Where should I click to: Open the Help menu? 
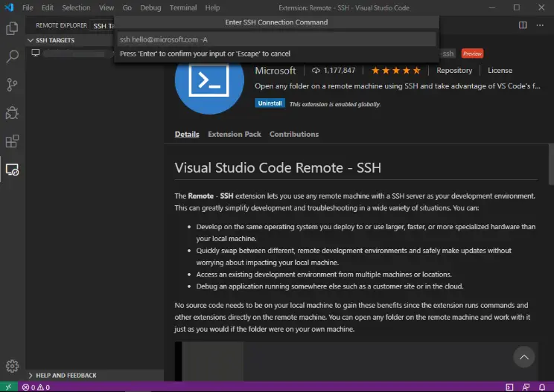pos(212,7)
